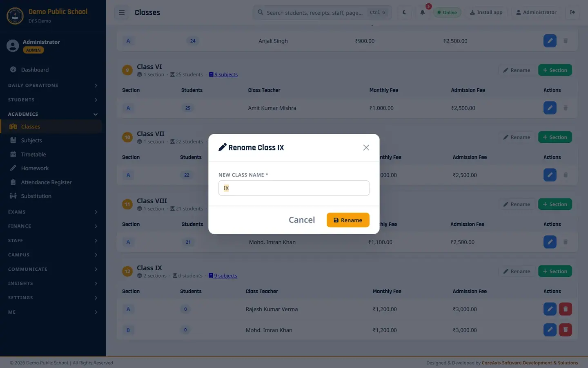Open the Administrator user menu
The image size is (588, 368).
point(536,12)
